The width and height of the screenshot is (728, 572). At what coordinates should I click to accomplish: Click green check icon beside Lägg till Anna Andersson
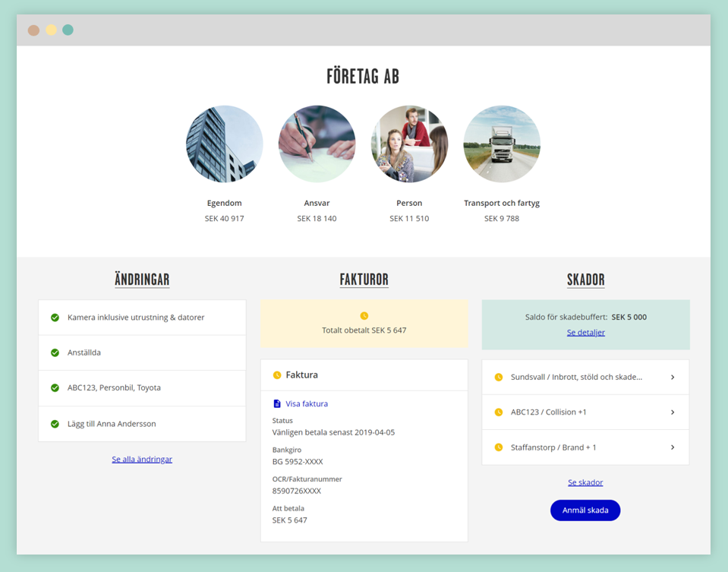pos(55,424)
